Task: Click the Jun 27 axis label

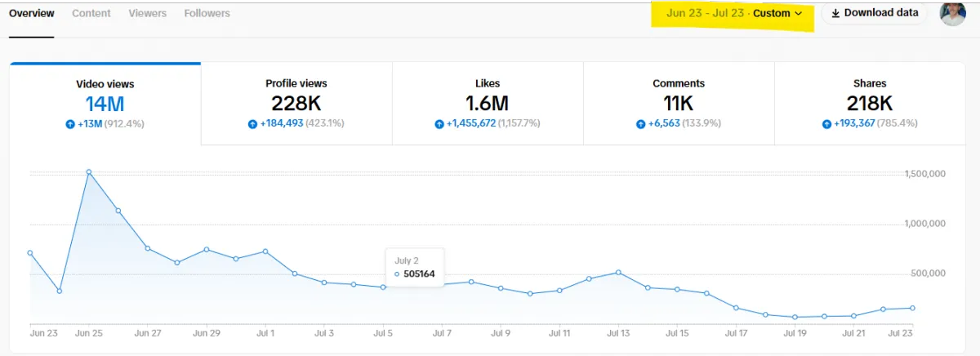Action: [148, 333]
